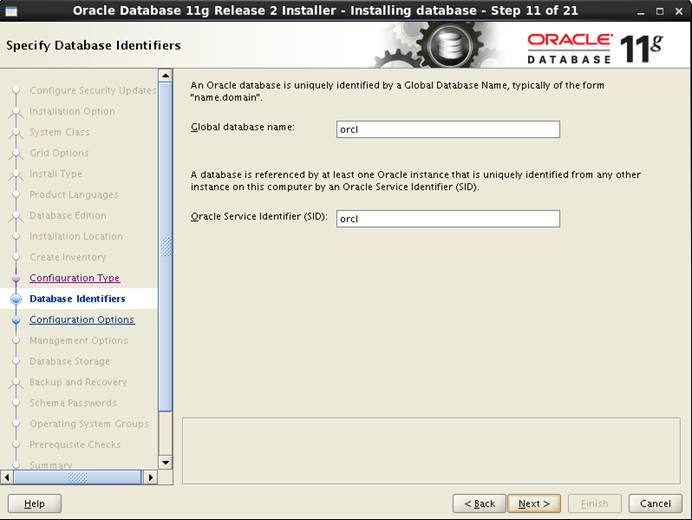Click the scroll up arrow of step list
692x520 pixels.
pos(165,75)
